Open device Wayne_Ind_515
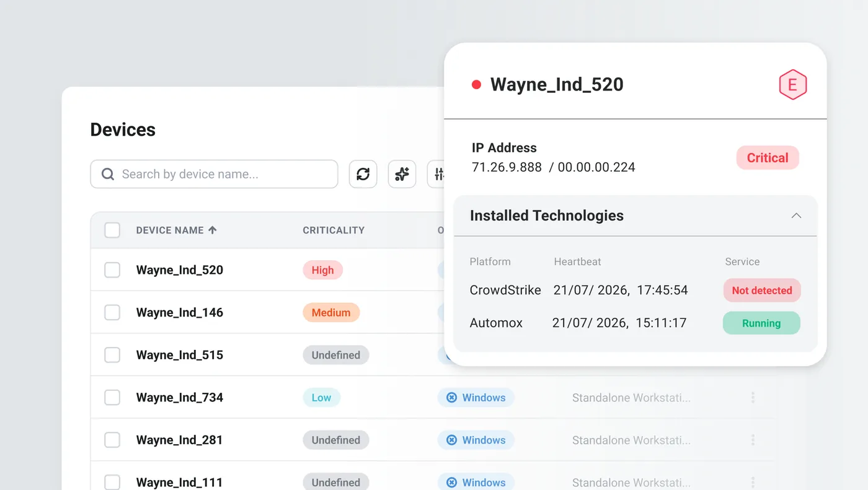868x490 pixels. (x=180, y=355)
